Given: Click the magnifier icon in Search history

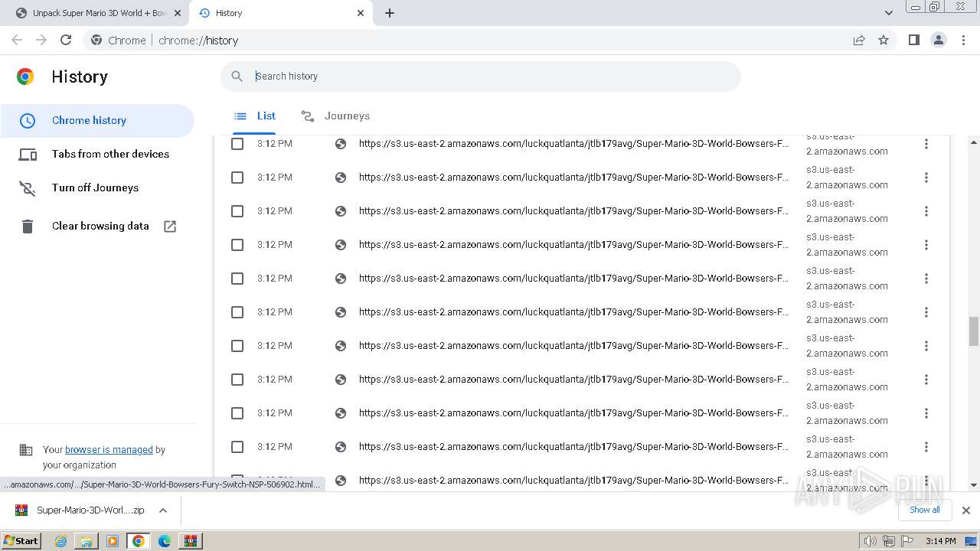Looking at the screenshot, I should pos(237,76).
